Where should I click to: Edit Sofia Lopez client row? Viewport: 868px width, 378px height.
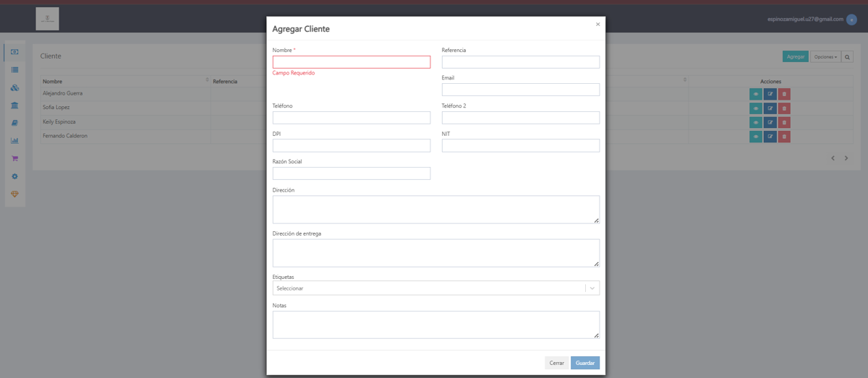[x=770, y=108]
